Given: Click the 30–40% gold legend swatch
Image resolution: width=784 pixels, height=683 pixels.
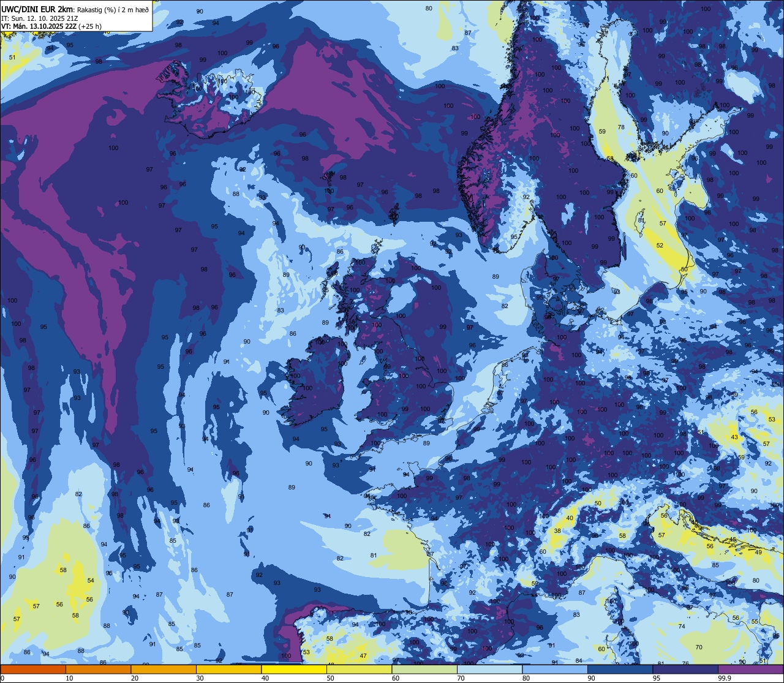Looking at the screenshot, I should [228, 669].
